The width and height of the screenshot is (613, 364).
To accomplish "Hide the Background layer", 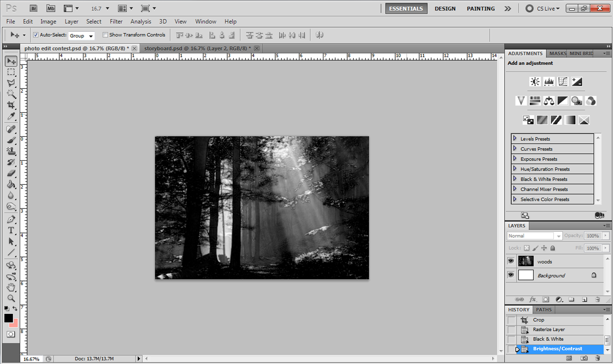I will (511, 275).
